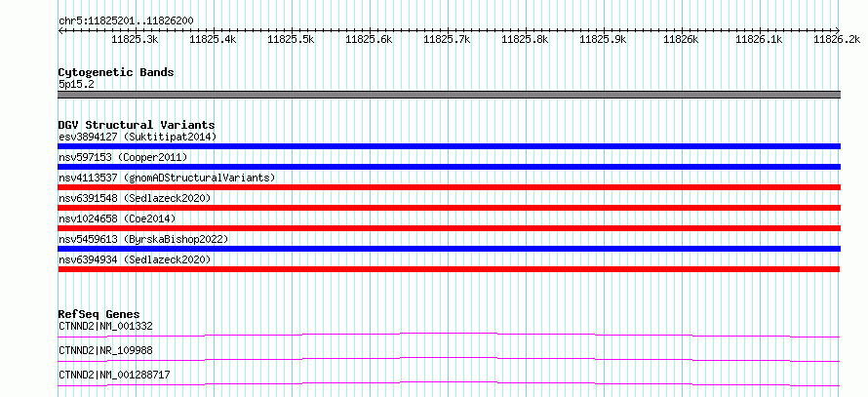Click the magenta intron line of CTNND2|NM_001332
The height and width of the screenshot is (397, 868).
pyautogui.click(x=449, y=335)
